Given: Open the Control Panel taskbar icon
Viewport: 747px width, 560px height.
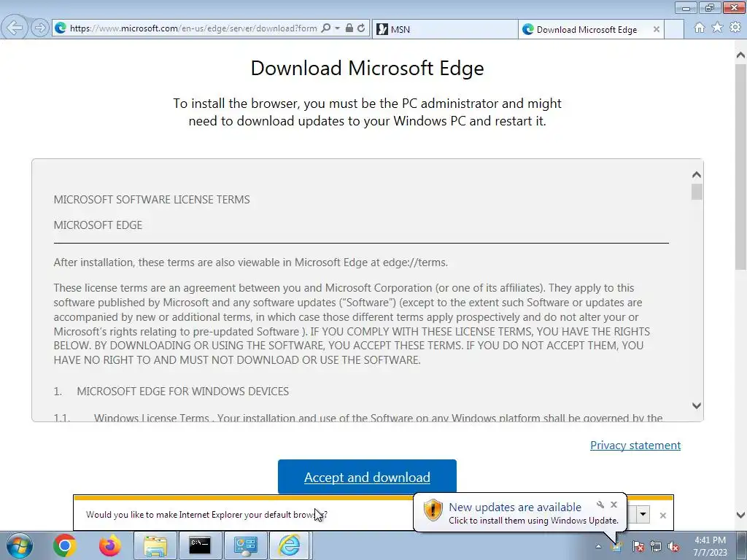Looking at the screenshot, I should (x=245, y=545).
